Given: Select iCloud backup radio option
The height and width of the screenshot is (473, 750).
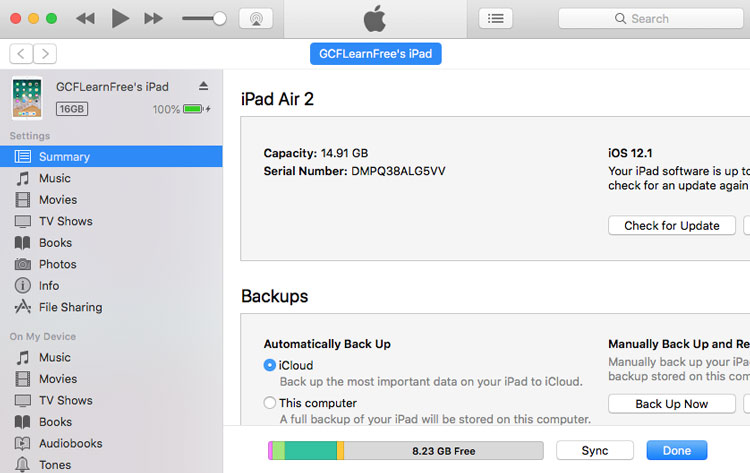Looking at the screenshot, I should click(270, 366).
